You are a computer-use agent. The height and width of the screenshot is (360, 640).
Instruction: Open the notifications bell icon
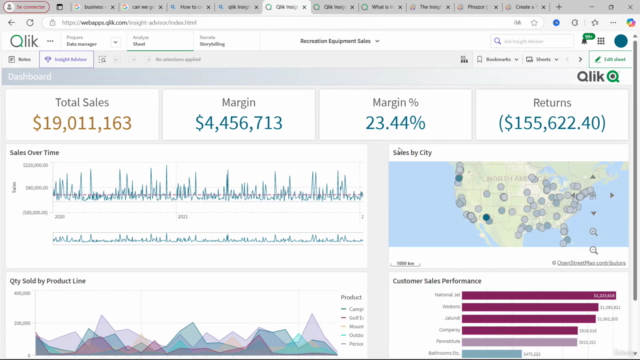[x=584, y=41]
